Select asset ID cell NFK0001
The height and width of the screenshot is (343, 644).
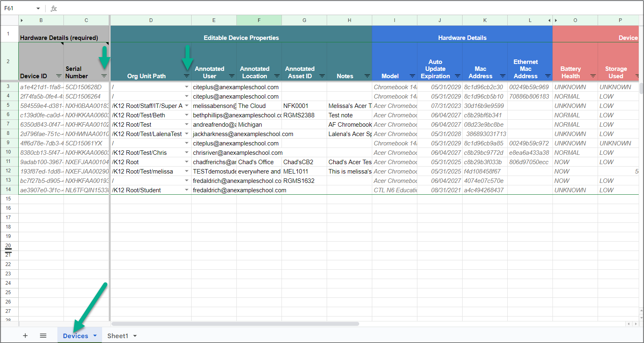tap(304, 106)
